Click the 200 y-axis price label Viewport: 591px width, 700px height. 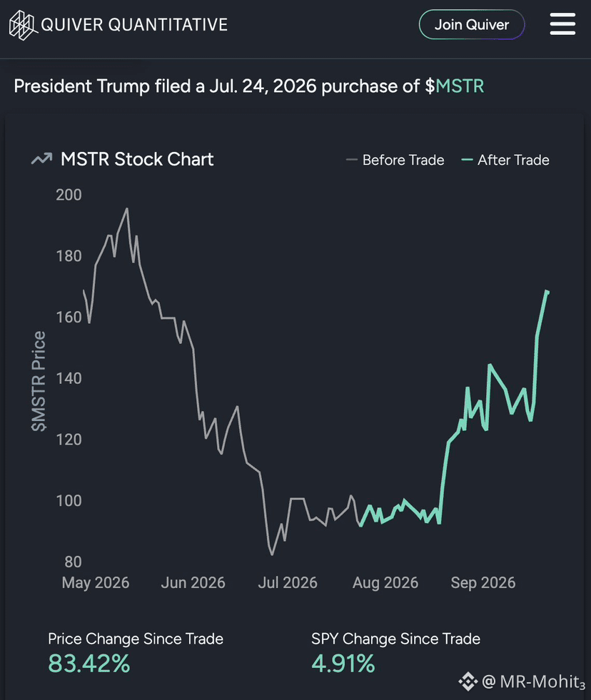[x=69, y=195]
